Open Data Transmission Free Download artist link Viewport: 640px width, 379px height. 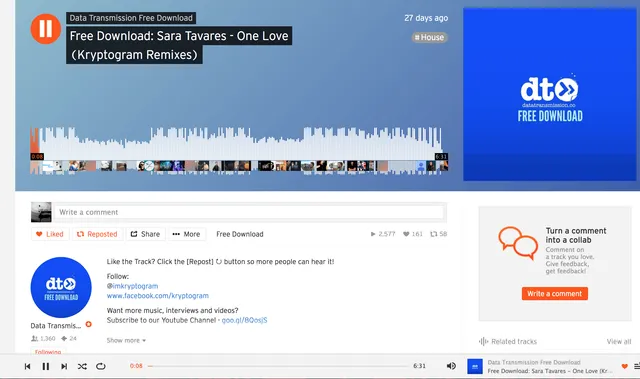(x=131, y=18)
